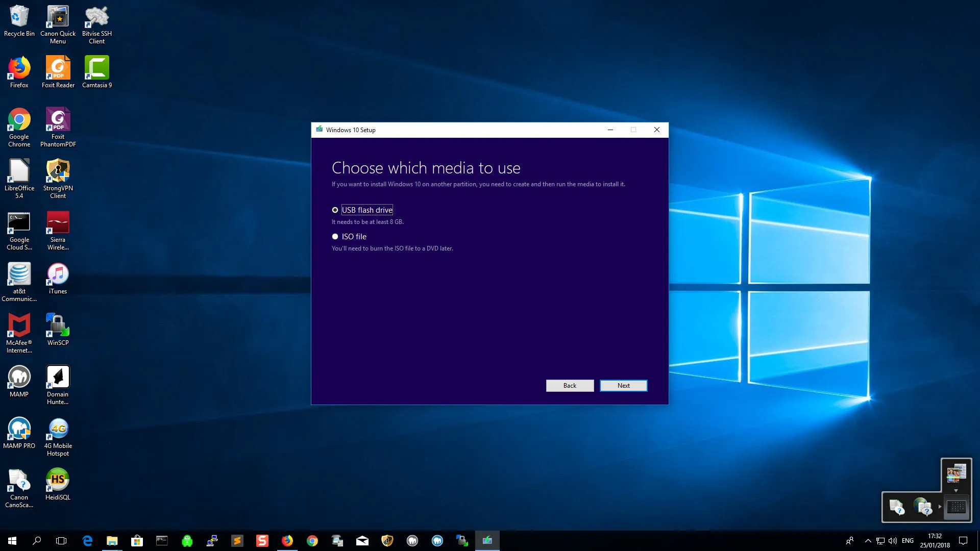Click Next to proceed with setup

623,385
